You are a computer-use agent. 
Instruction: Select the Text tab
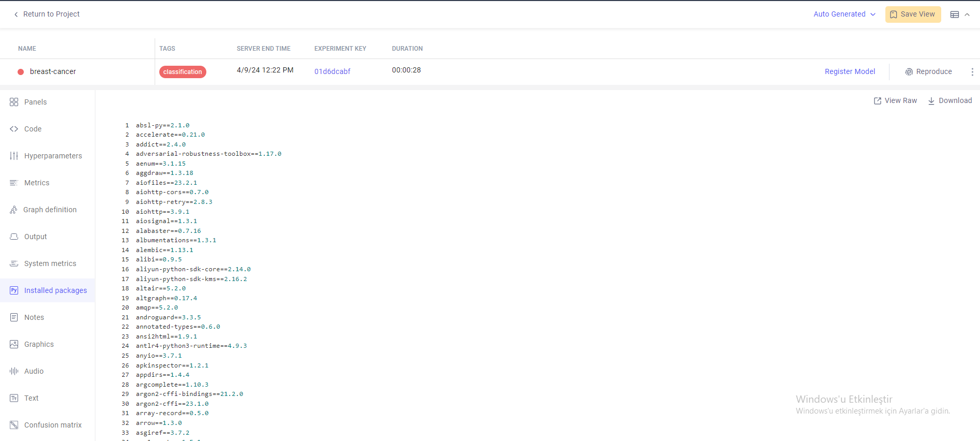click(x=48, y=398)
